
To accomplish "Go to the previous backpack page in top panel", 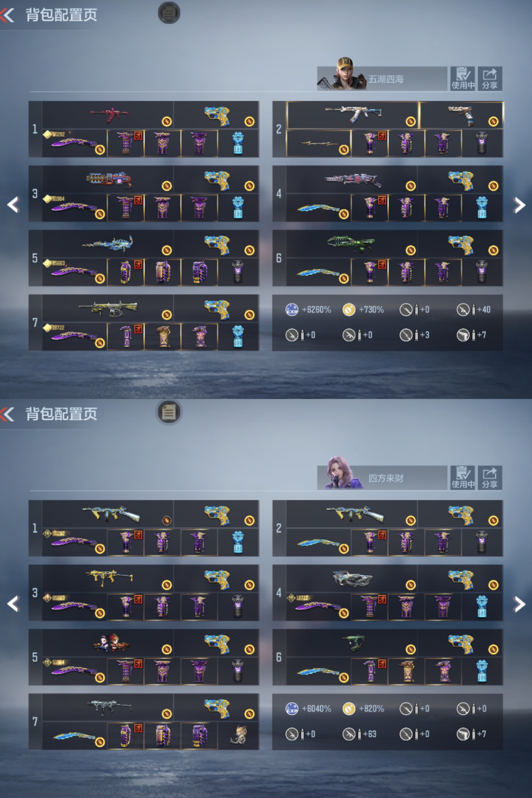I will [x=13, y=205].
